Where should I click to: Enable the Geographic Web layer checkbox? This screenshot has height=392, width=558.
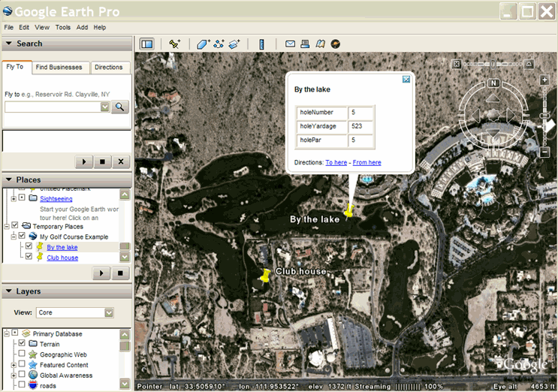pyautogui.click(x=22, y=354)
